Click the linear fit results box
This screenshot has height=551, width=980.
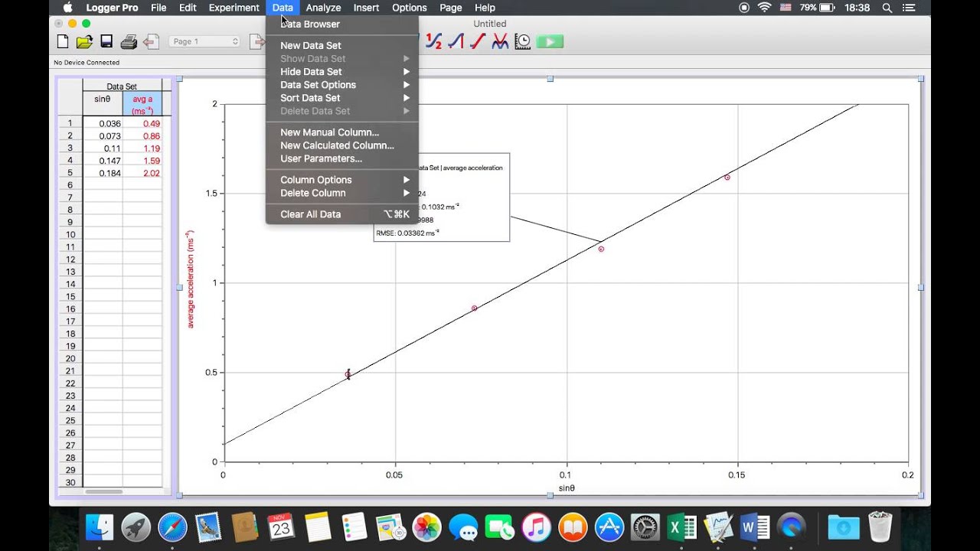[x=441, y=197]
